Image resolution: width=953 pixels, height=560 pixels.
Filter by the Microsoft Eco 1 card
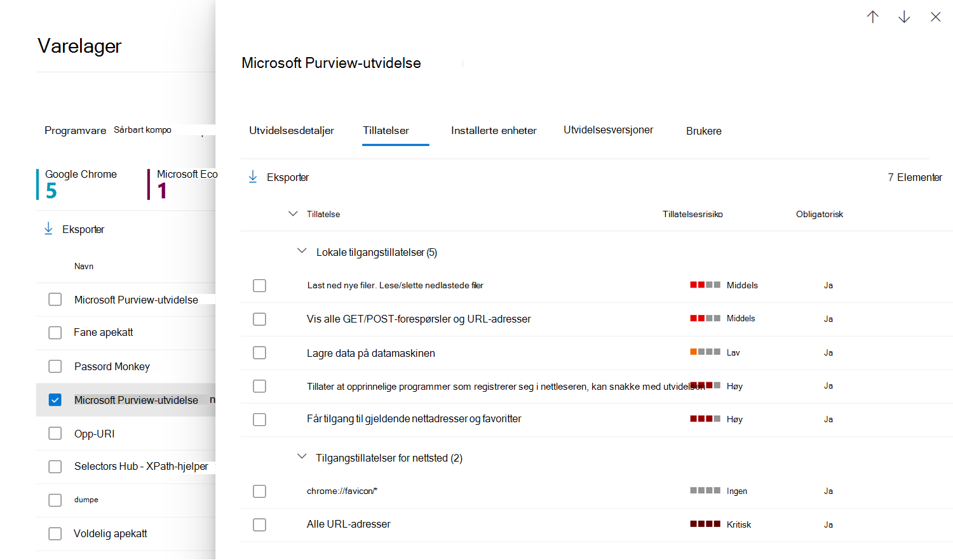(x=184, y=184)
